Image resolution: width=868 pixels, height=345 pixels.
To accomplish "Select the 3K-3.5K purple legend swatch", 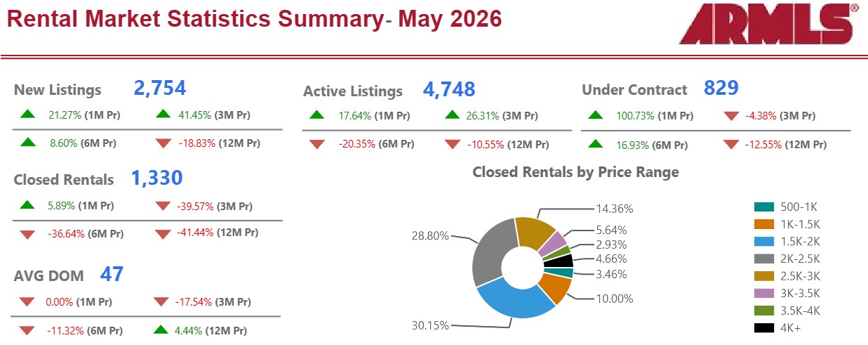I will coord(764,293).
